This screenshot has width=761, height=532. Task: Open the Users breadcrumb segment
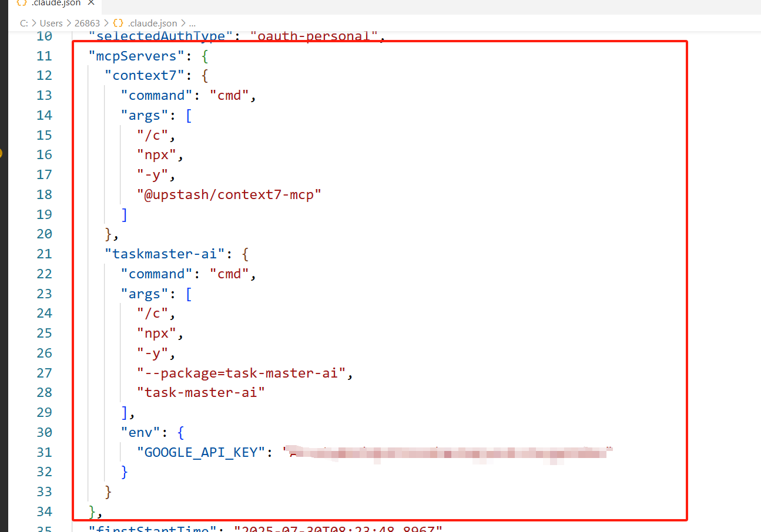[x=51, y=23]
